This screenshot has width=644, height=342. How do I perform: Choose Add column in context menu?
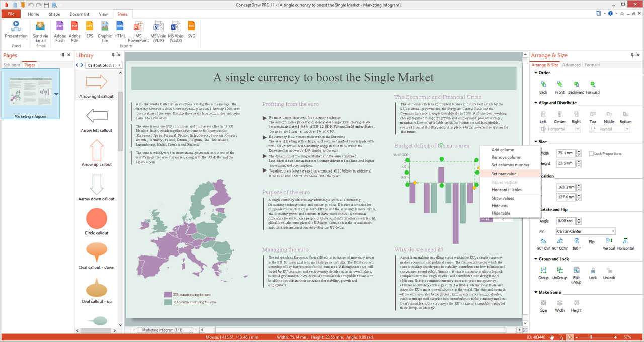(x=504, y=150)
